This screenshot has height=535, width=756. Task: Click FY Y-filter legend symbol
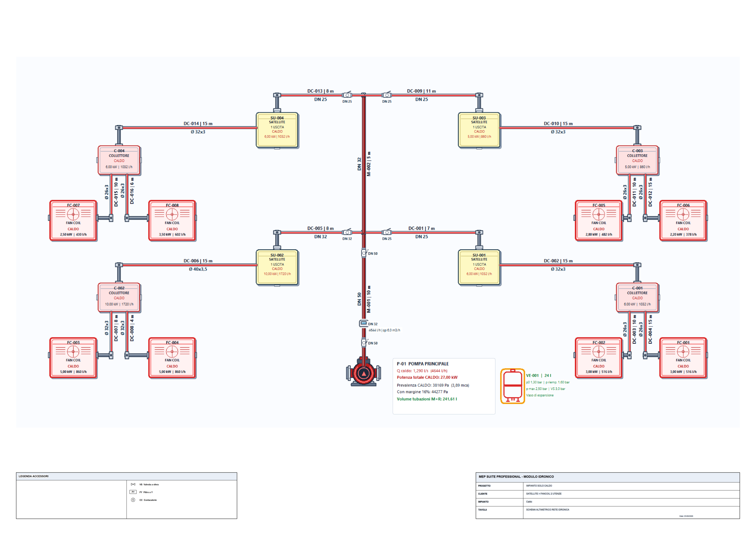pos(133,492)
